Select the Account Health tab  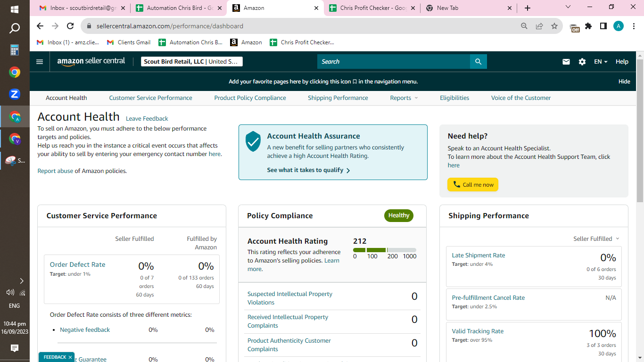(66, 98)
